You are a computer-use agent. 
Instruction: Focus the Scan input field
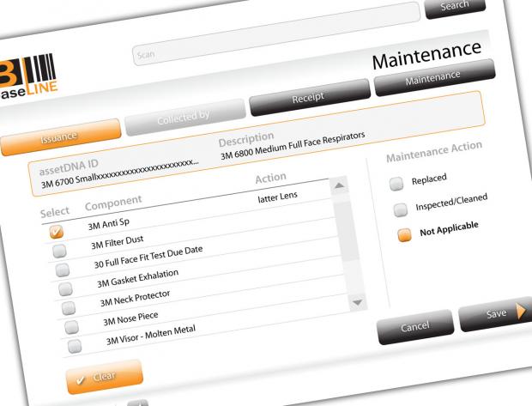point(275,33)
